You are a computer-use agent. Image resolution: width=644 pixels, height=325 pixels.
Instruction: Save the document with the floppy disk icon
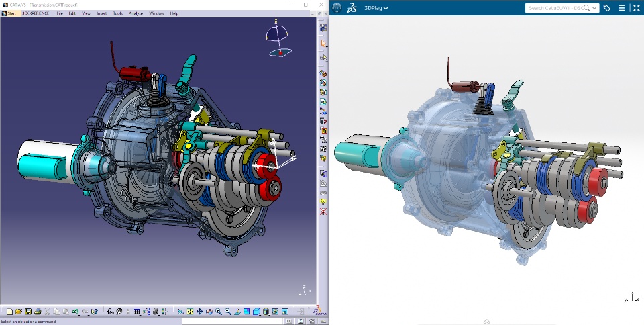[x=28, y=312]
